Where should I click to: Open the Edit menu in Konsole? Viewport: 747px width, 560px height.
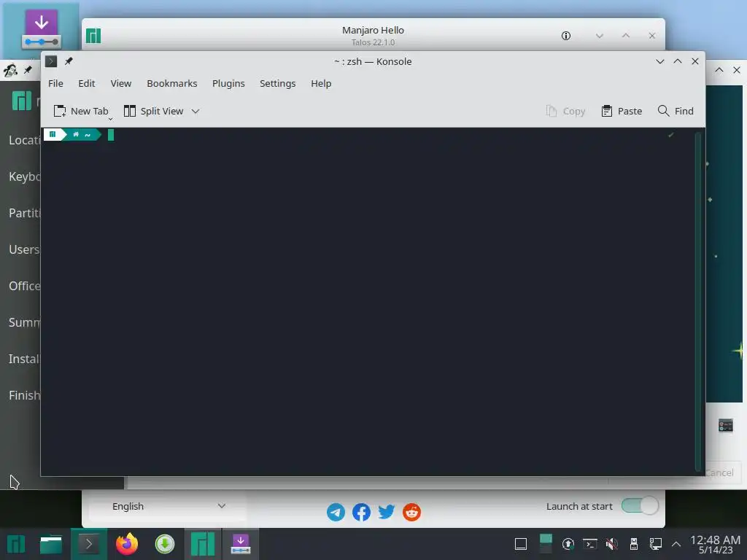86,83
